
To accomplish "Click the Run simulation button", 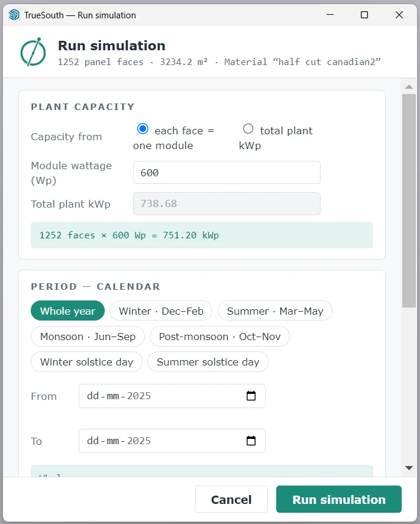I will tap(339, 499).
